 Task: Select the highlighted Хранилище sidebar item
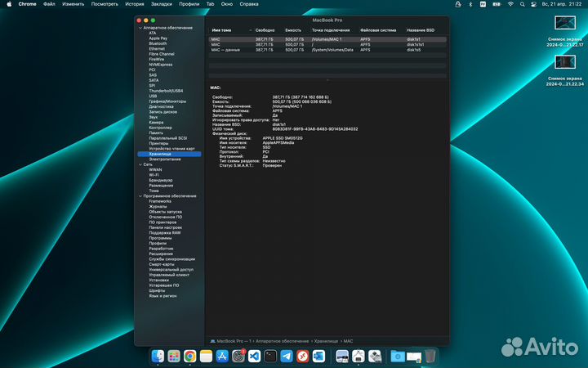(170, 154)
